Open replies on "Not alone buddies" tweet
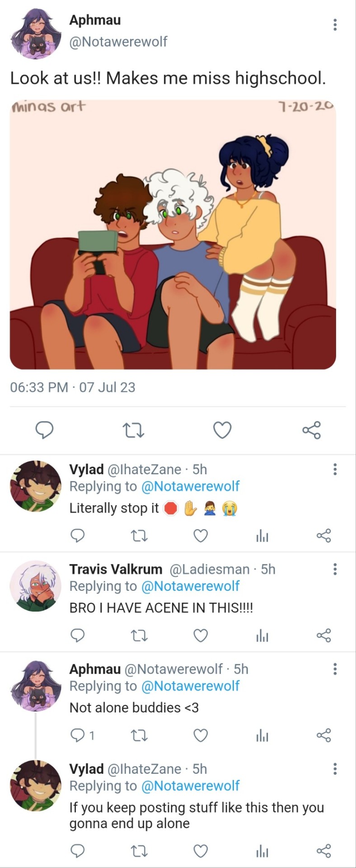 pos(78,736)
